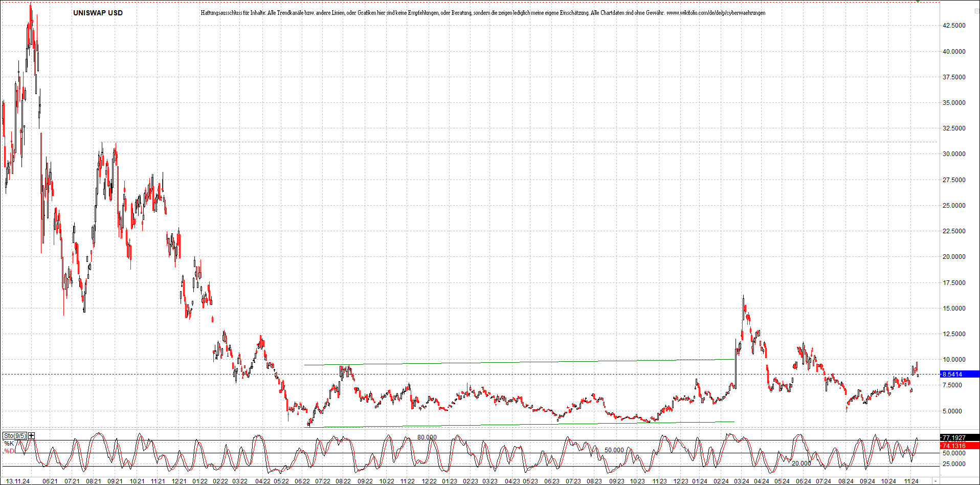Click the 04 22 date axis label
This screenshot has width=980, height=485.
pos(263,481)
